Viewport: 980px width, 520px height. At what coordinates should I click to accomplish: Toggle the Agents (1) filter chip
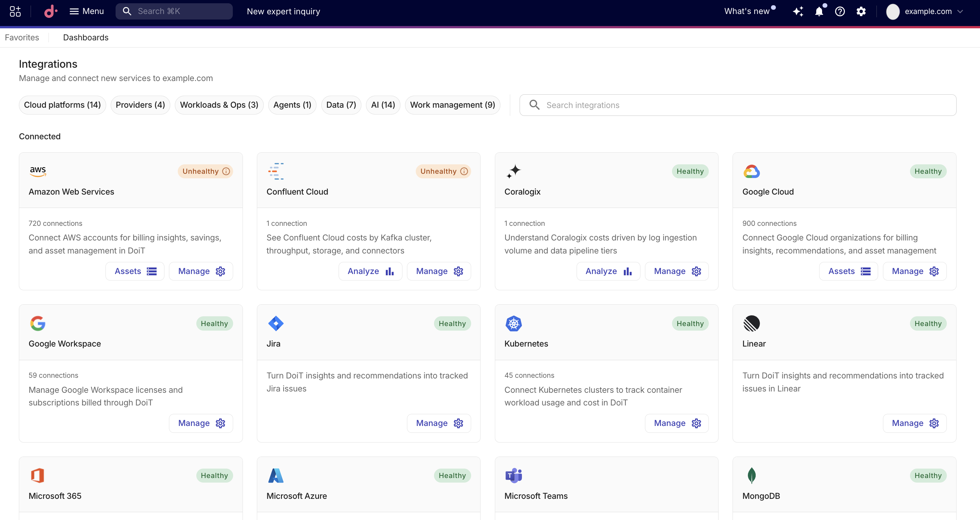292,105
